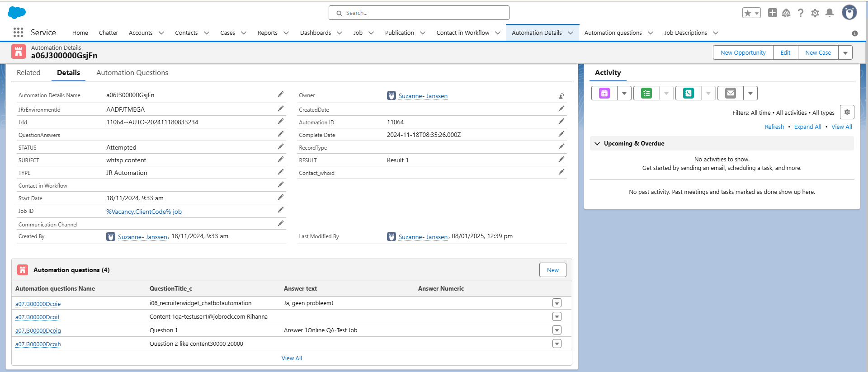Click the New Event calendar icon
Screen dimensions: 868x372
604,93
